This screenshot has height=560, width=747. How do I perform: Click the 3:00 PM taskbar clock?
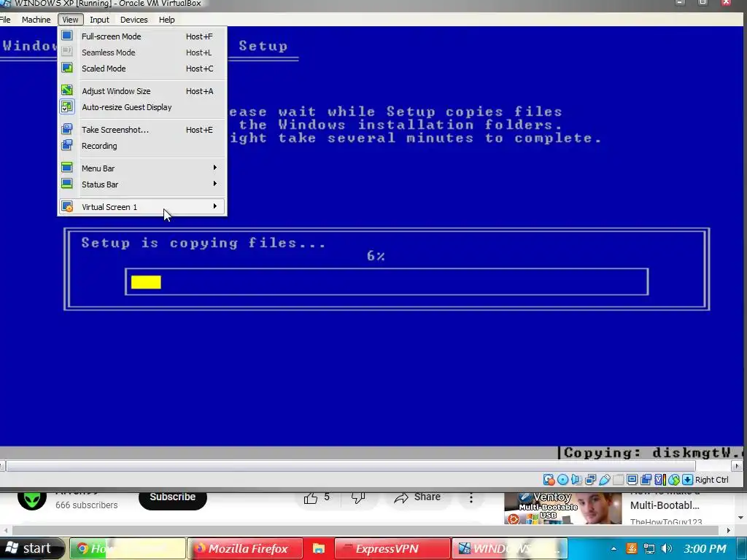(705, 548)
